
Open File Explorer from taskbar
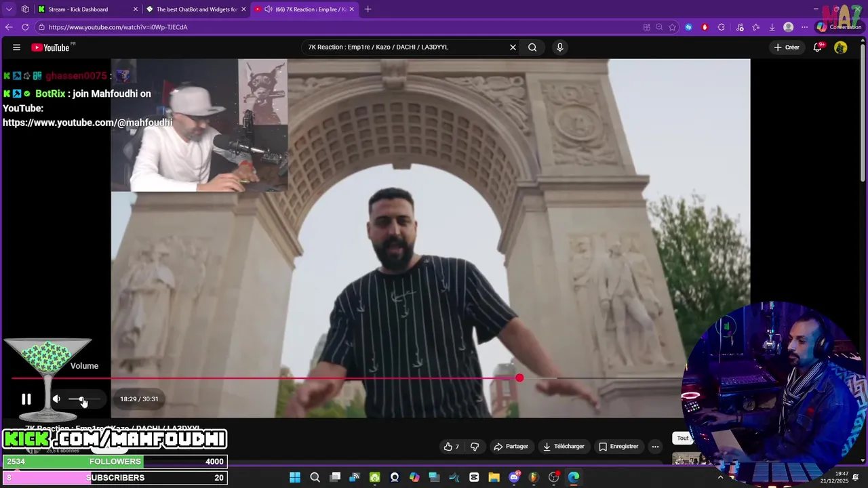[494, 477]
